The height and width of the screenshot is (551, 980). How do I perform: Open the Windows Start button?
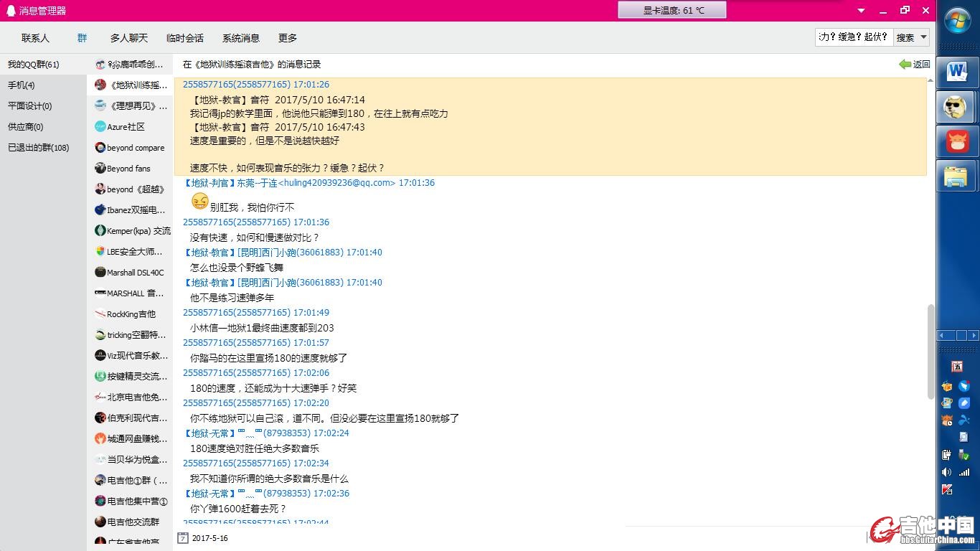pos(958,20)
